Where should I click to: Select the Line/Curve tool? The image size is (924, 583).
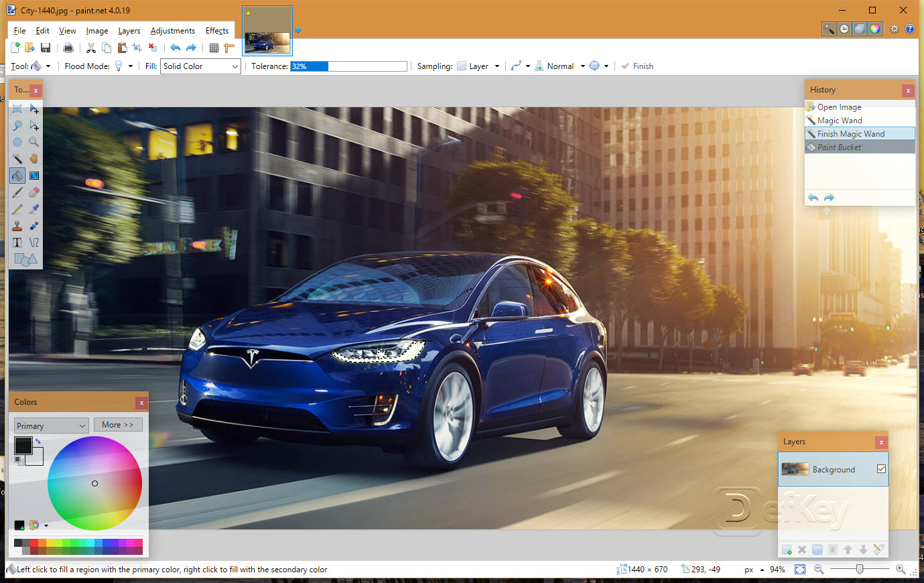click(x=34, y=243)
